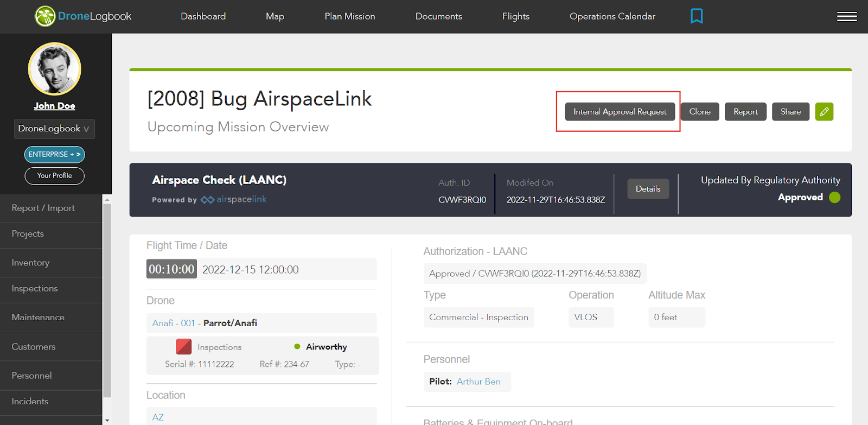Viewport: 868px width, 425px height.
Task: Select Customers in sidebar
Action: 51,347
